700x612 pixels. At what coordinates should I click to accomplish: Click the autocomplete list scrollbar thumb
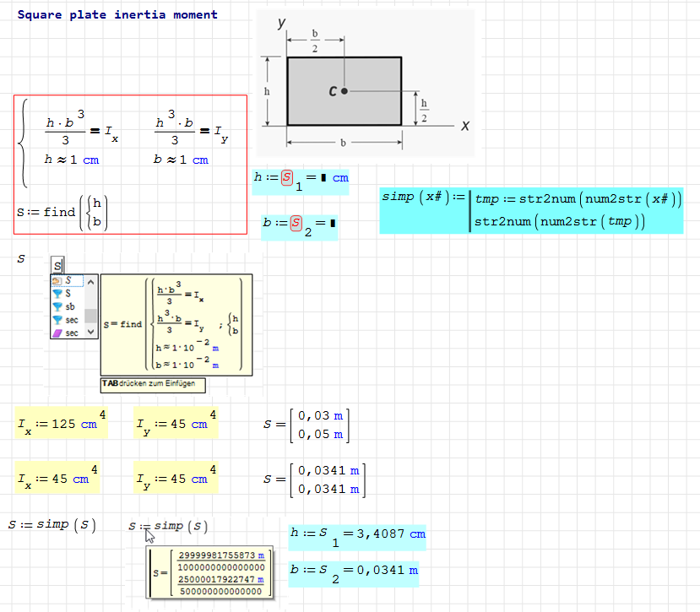90,317
